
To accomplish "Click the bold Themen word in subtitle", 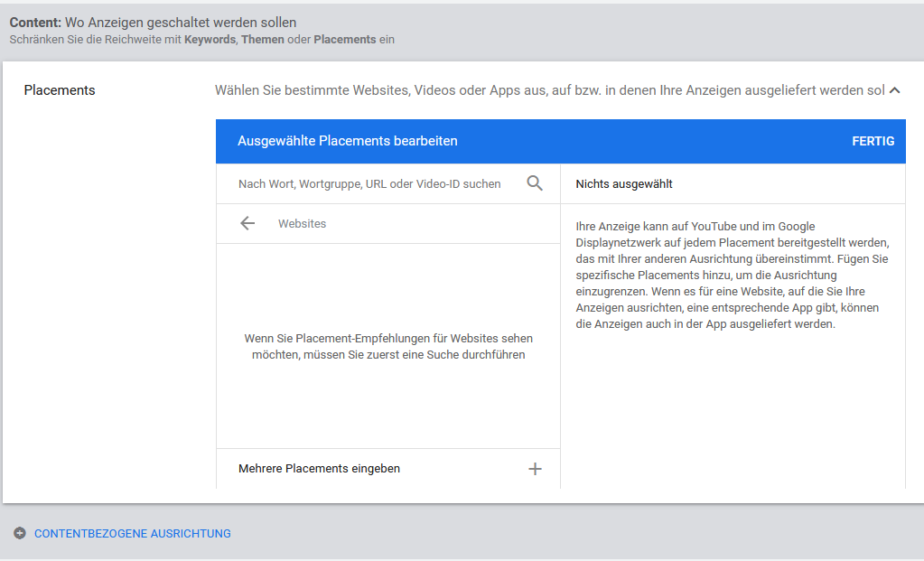I will 262,40.
